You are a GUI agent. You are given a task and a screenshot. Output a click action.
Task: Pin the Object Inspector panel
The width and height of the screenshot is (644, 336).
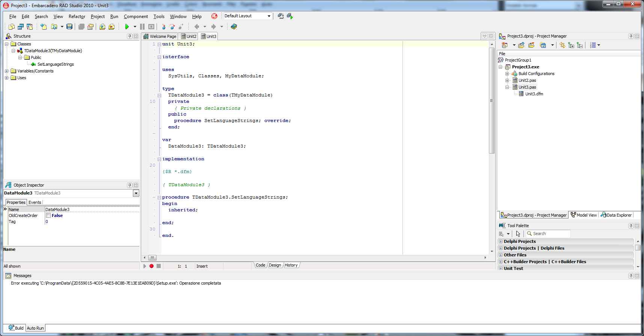point(130,185)
